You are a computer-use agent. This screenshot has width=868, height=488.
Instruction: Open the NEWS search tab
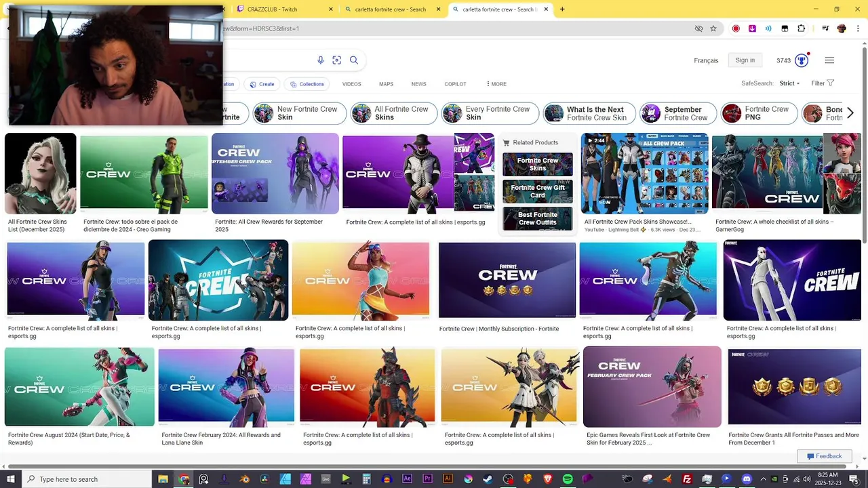click(x=418, y=84)
